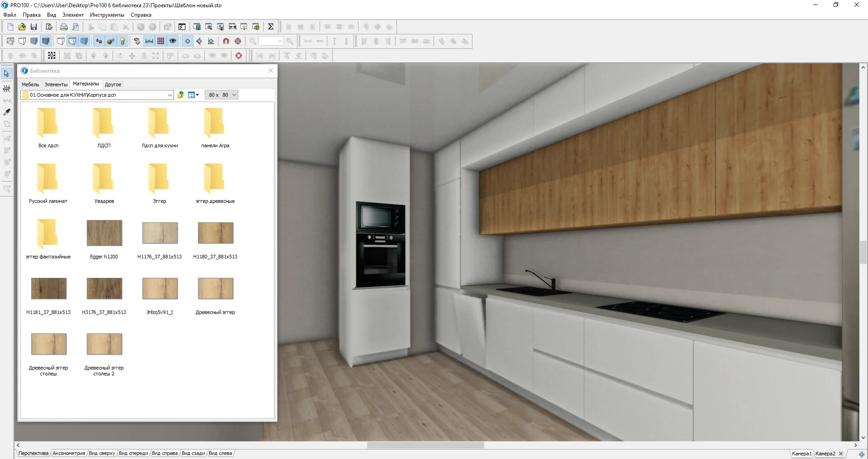Switch to the Вид сверху view

coord(102,453)
